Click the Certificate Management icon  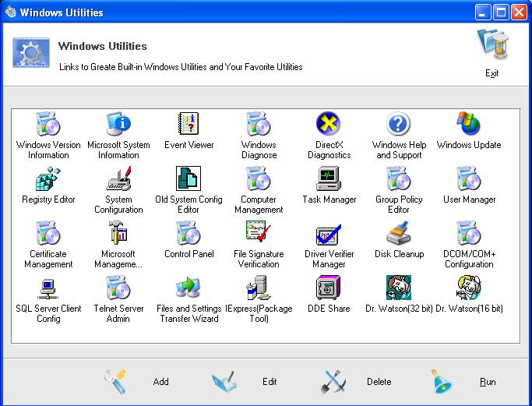(48, 233)
